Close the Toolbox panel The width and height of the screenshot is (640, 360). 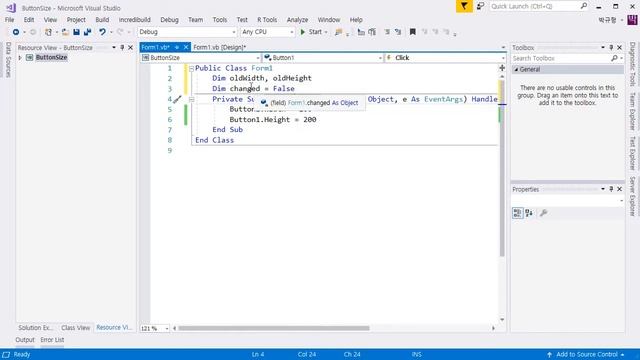pyautogui.click(x=620, y=47)
